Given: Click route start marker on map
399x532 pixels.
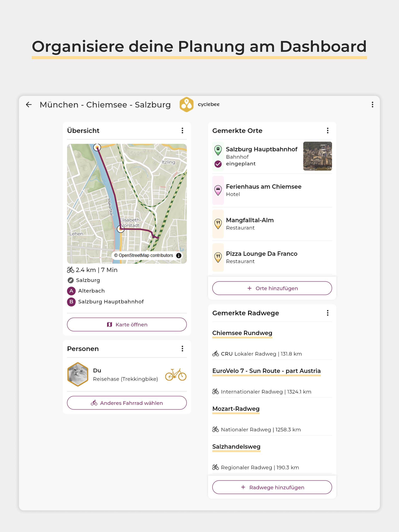Looking at the screenshot, I should click(x=97, y=147).
